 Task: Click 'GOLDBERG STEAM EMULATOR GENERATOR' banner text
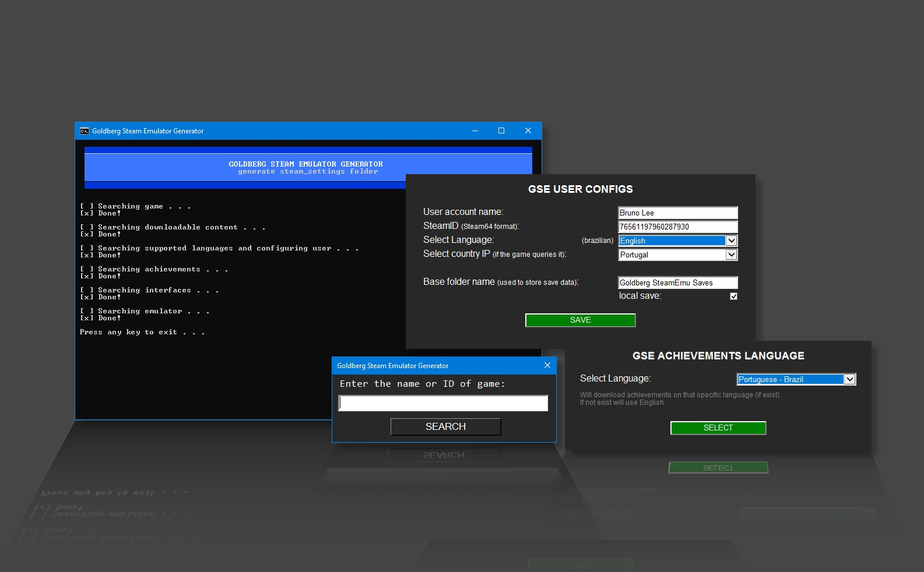click(305, 164)
